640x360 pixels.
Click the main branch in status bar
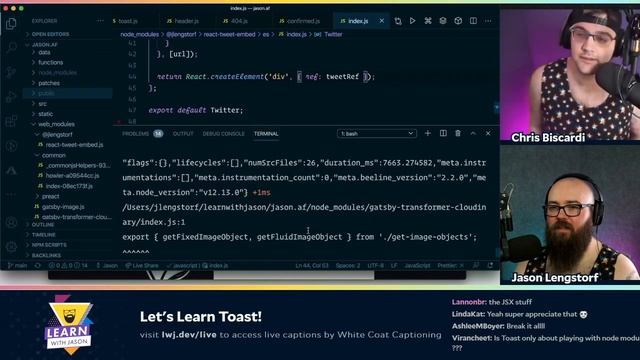(18, 265)
